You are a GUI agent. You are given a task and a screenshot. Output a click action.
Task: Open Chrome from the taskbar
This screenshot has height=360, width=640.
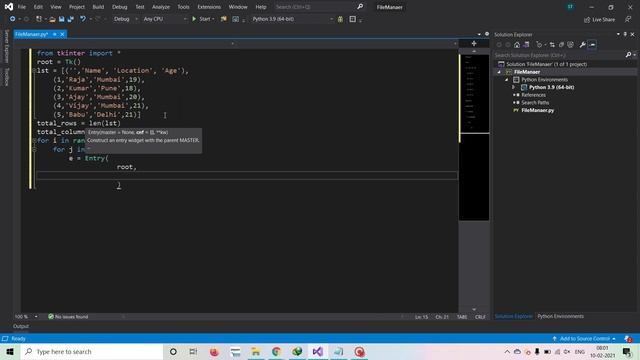pyautogui.click(x=276, y=352)
